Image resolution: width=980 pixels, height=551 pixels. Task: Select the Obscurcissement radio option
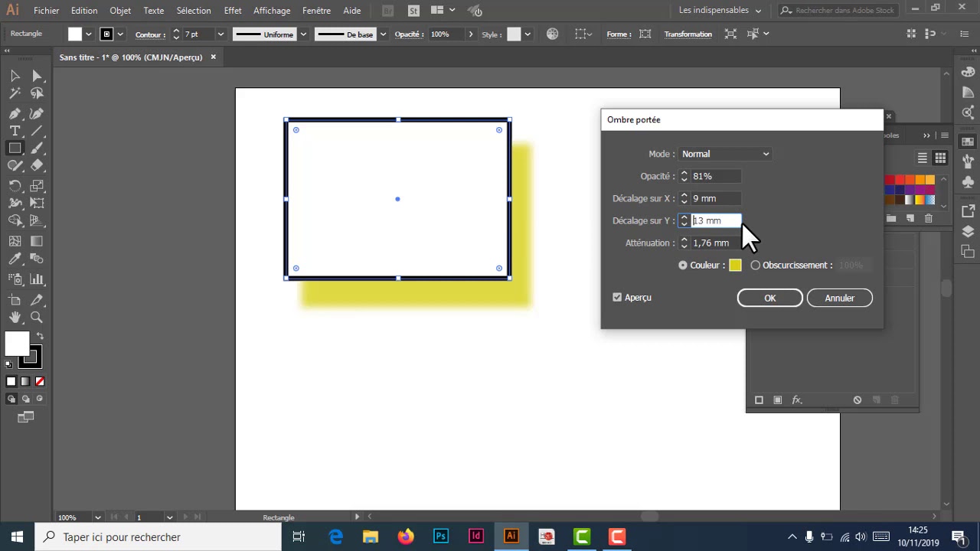coord(756,265)
